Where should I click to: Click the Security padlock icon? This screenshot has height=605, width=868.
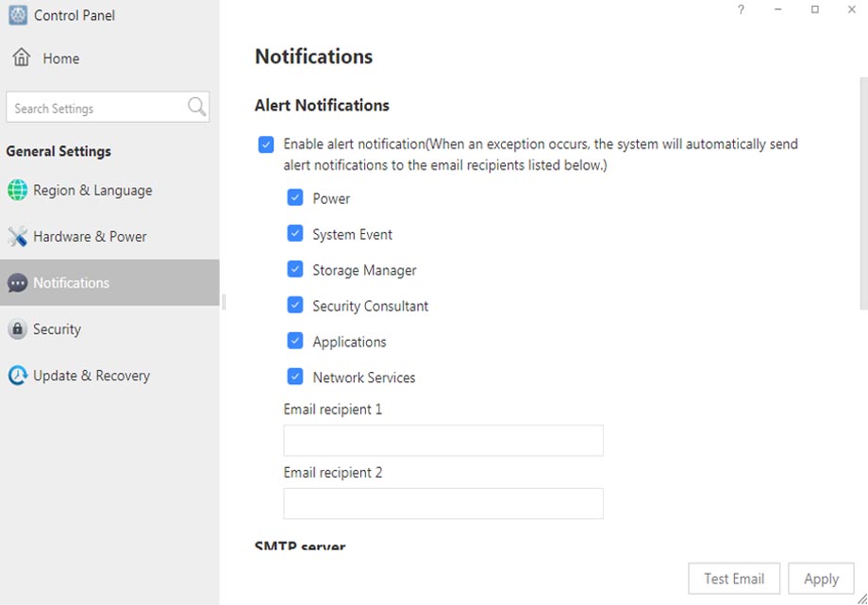click(17, 329)
